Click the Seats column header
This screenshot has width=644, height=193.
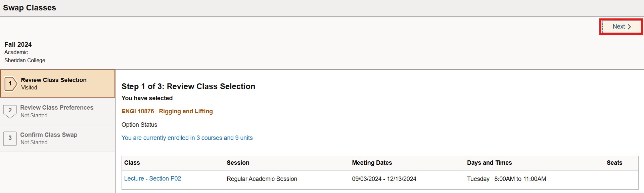(614, 163)
